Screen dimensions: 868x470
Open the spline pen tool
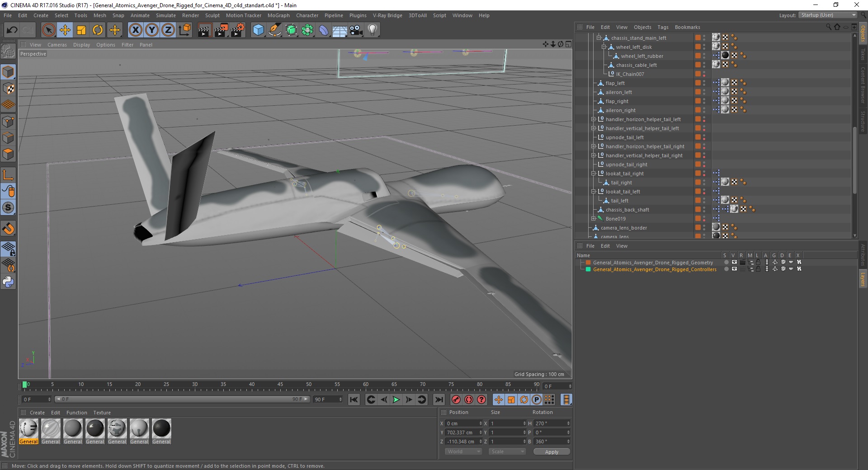point(274,30)
